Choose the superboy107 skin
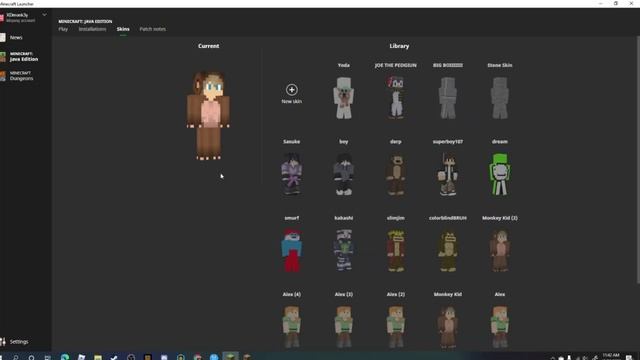Screen dimensions: 640x360 click(448, 174)
